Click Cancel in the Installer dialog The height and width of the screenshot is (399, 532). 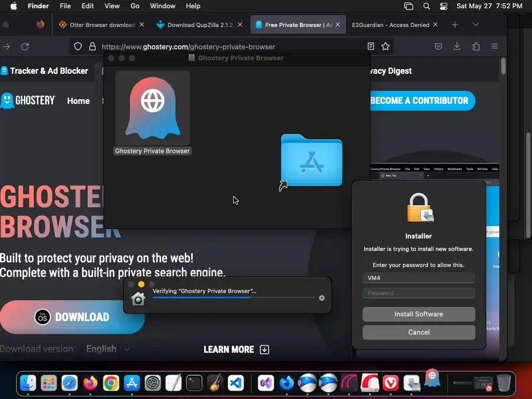[x=419, y=332]
